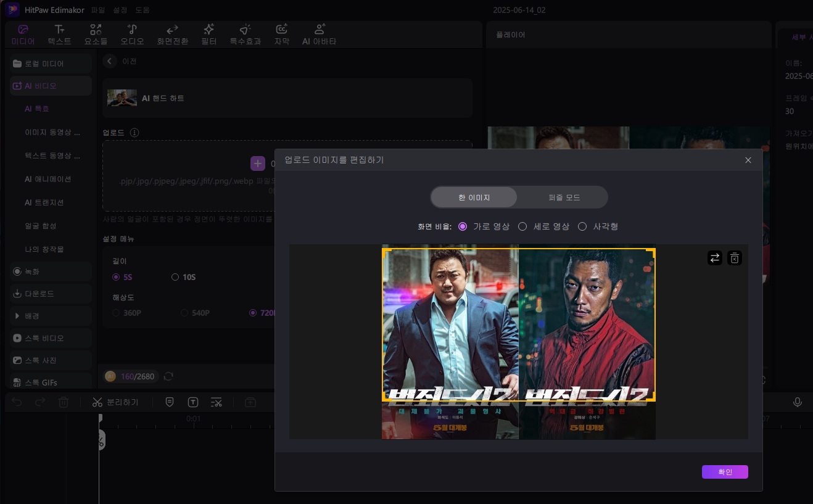Switch to the 퍼즐 모드 tab
This screenshot has height=504, width=813.
coord(564,197)
